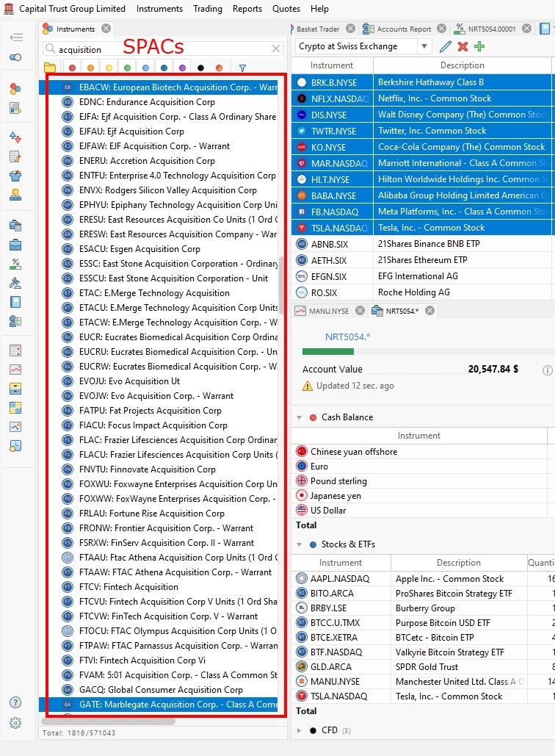The image size is (555, 756).
Task: Open the Reports menu
Action: click(247, 9)
